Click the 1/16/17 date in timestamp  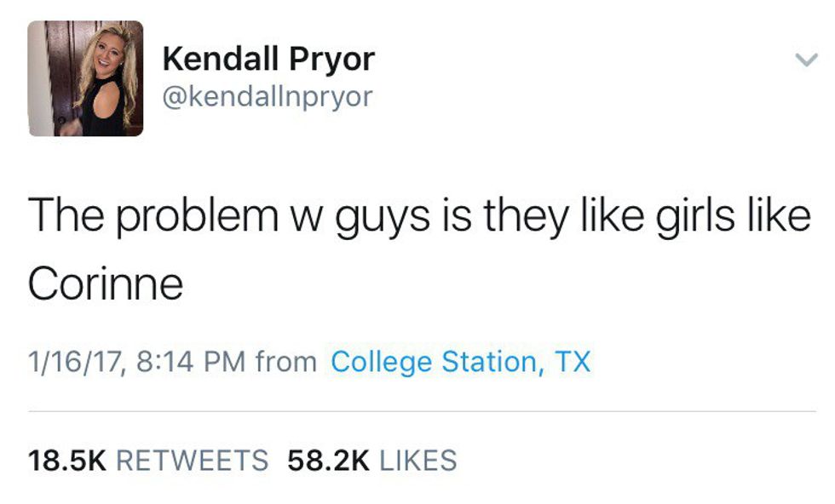(75, 362)
